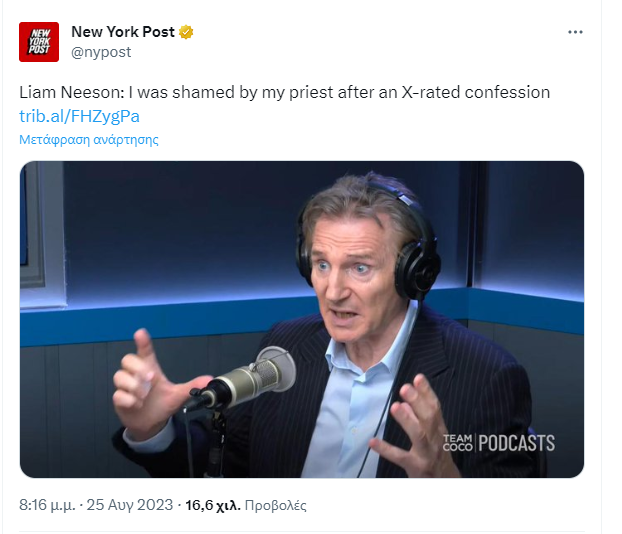This screenshot has width=622, height=534.
Task: Click the 8:16 μ.μ. post time
Action: (x=47, y=505)
